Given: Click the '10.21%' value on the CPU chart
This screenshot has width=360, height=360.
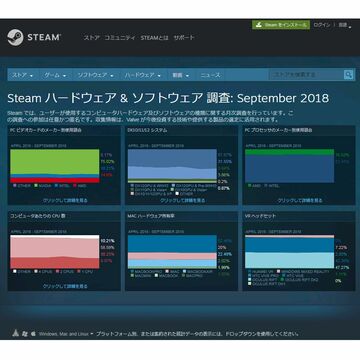Looking at the screenshot, I should (x=107, y=241).
